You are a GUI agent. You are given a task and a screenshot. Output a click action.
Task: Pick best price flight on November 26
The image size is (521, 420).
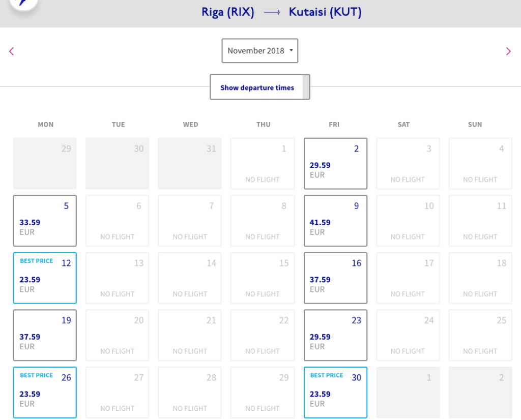click(x=45, y=393)
